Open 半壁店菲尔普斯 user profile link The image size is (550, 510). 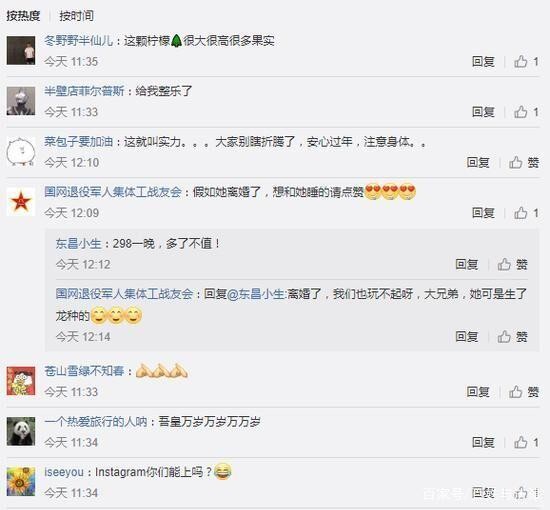click(x=84, y=91)
